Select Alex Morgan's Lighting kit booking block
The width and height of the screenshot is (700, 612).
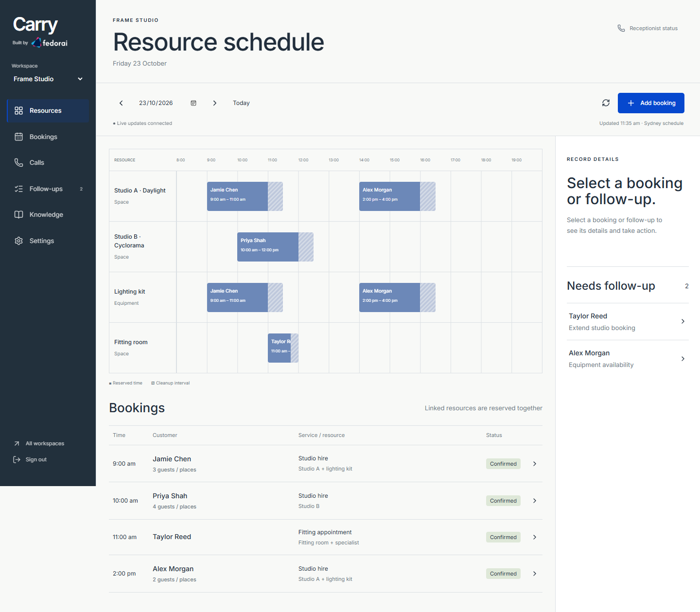click(x=397, y=297)
